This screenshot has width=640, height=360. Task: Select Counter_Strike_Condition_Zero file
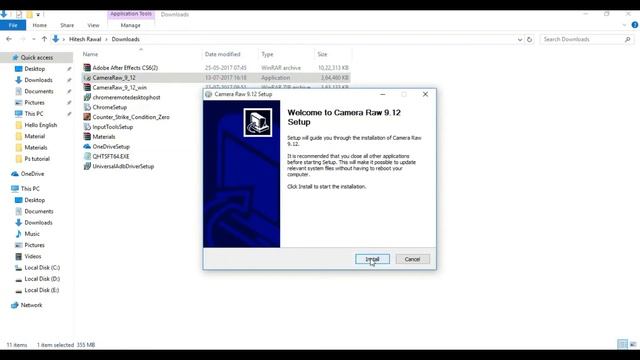131,117
